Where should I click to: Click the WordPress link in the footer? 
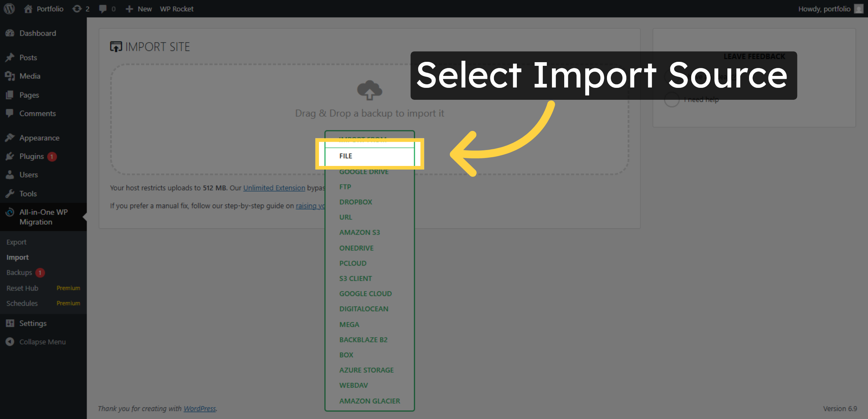tap(200, 408)
